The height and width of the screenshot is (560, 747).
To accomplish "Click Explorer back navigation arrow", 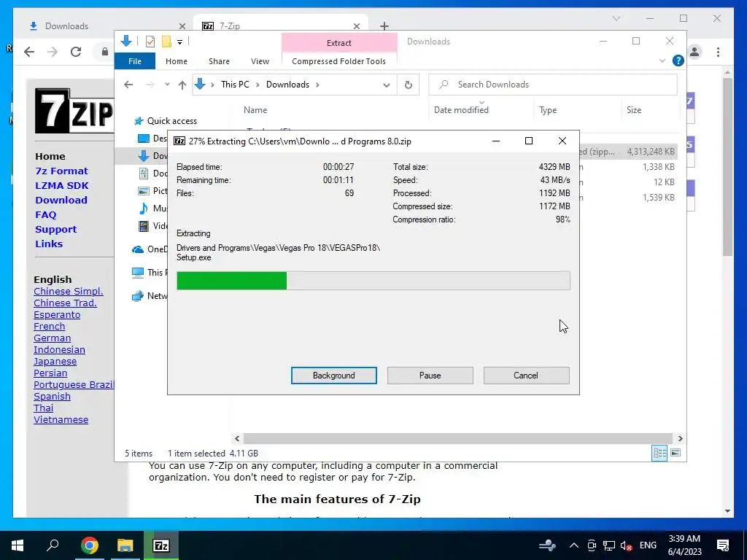I will 128,85.
